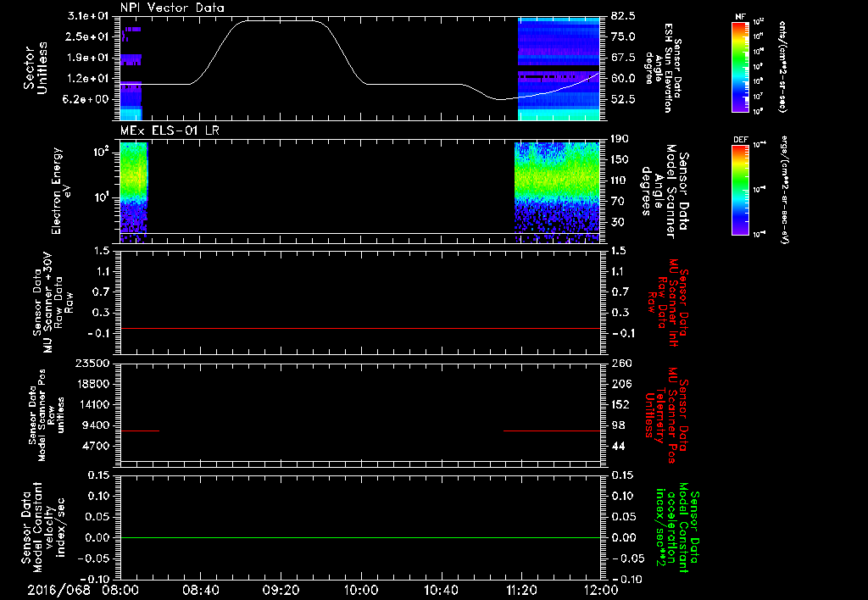Click the '2.5e+01' sector tick label
This screenshot has height=600, width=868.
pos(87,36)
